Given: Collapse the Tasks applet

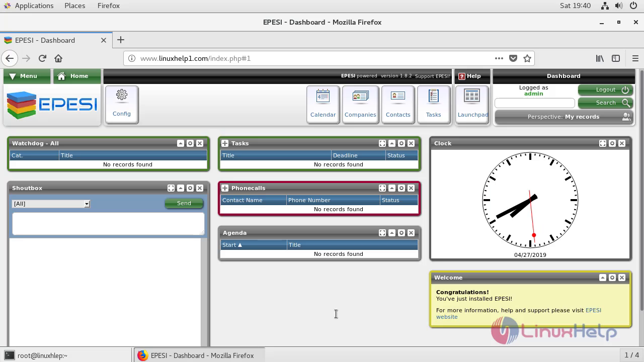Looking at the screenshot, I should pyautogui.click(x=392, y=143).
